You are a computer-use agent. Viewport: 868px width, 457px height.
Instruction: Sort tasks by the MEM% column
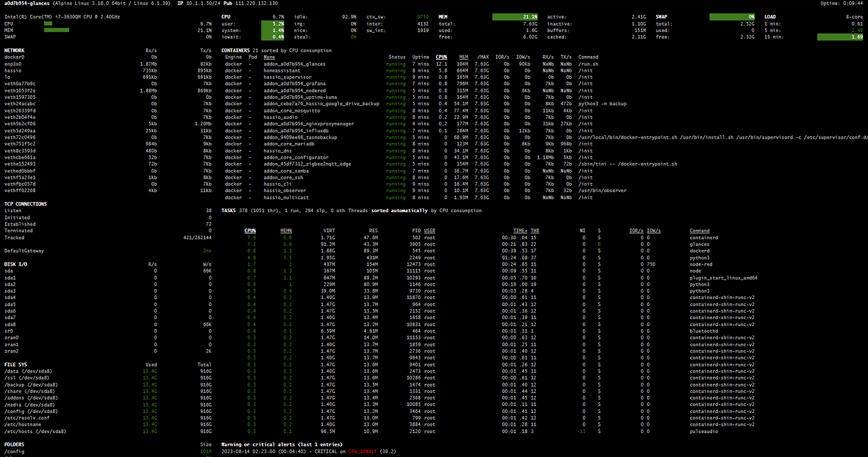286,230
